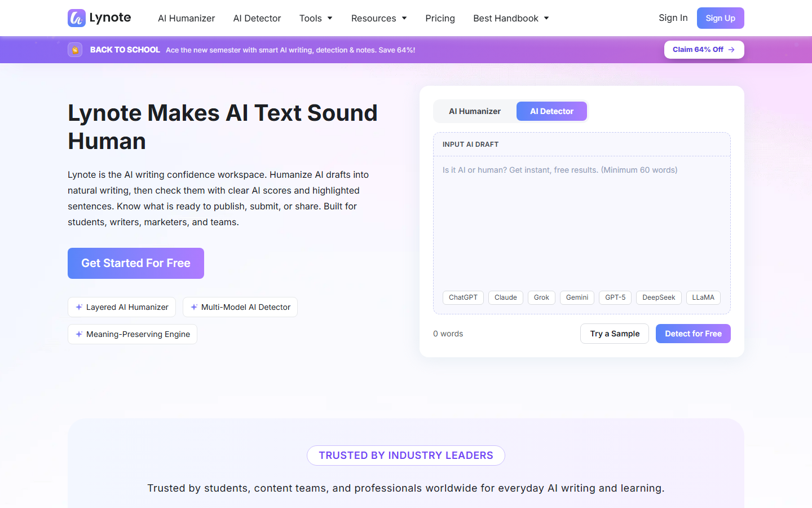Click the Multi-Model AI Detector sparkle icon
The height and width of the screenshot is (508, 812).
tap(194, 307)
